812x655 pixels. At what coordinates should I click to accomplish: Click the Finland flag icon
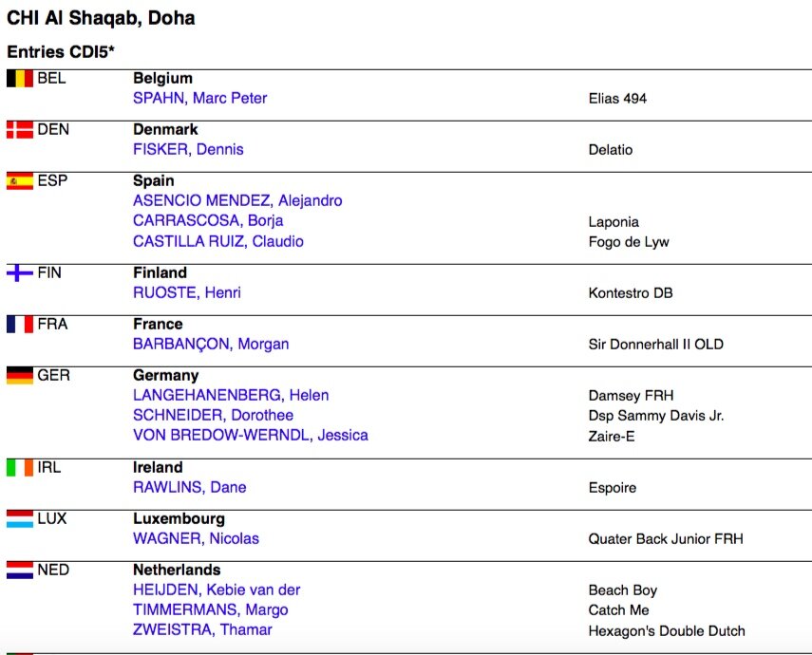[x=20, y=272]
